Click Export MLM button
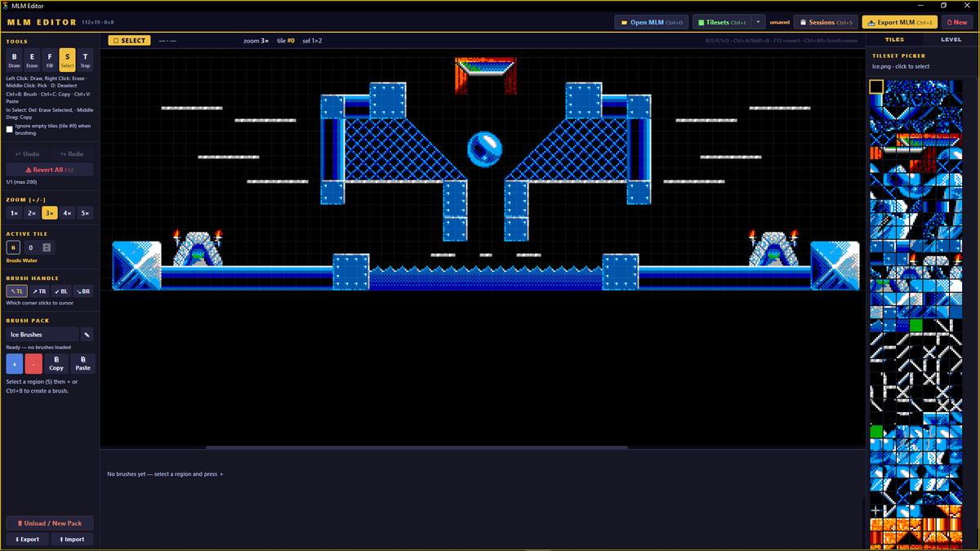980x551 pixels. click(901, 23)
